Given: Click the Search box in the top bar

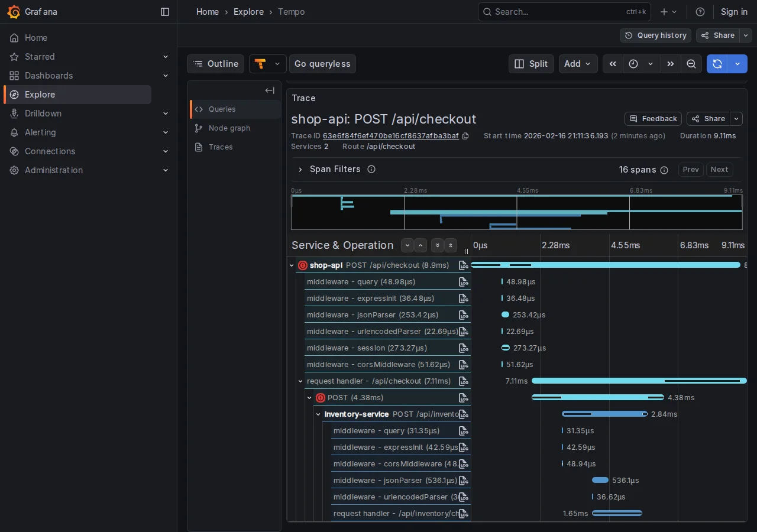Looking at the screenshot, I should click(x=562, y=12).
